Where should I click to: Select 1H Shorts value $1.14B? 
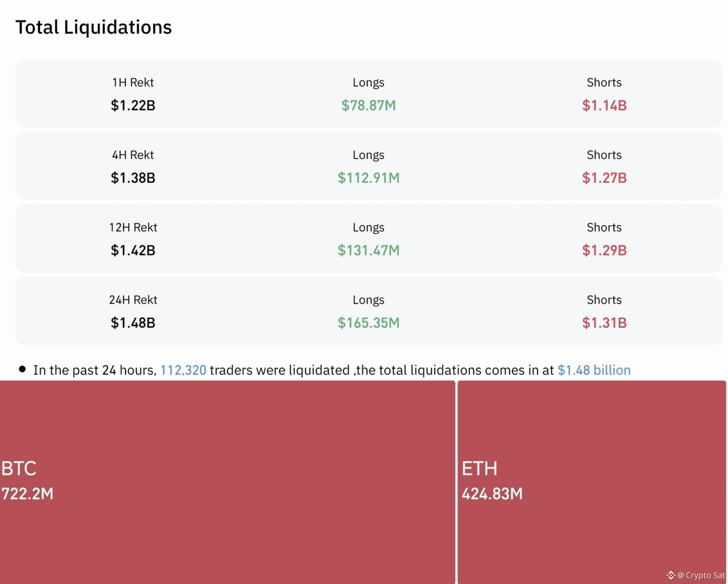[604, 105]
